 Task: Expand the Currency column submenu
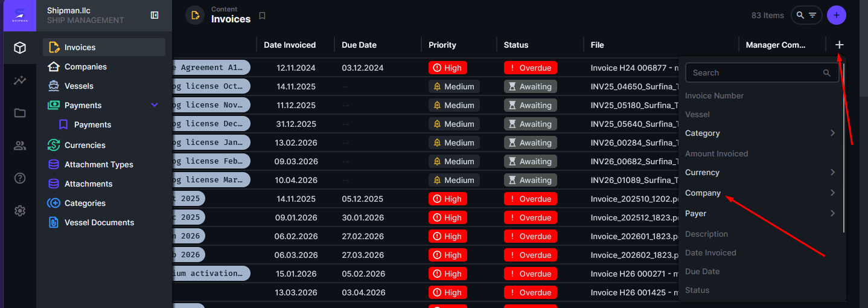pyautogui.click(x=832, y=172)
